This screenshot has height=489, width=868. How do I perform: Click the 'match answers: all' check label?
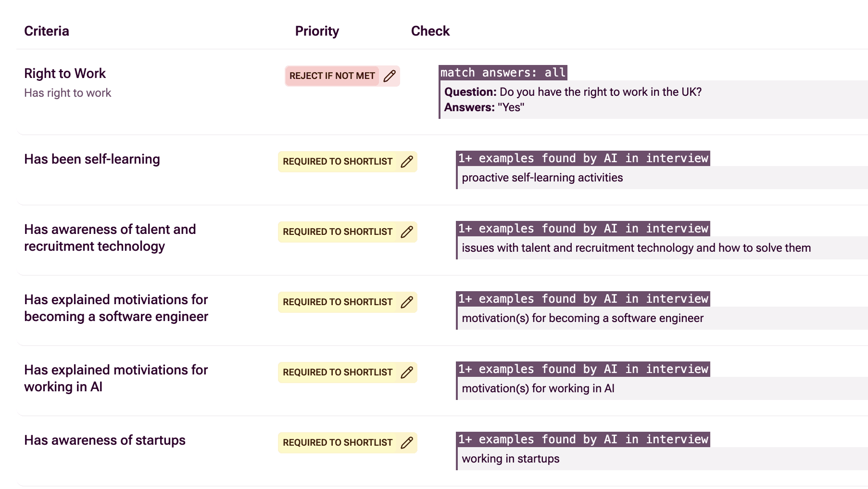click(x=503, y=73)
